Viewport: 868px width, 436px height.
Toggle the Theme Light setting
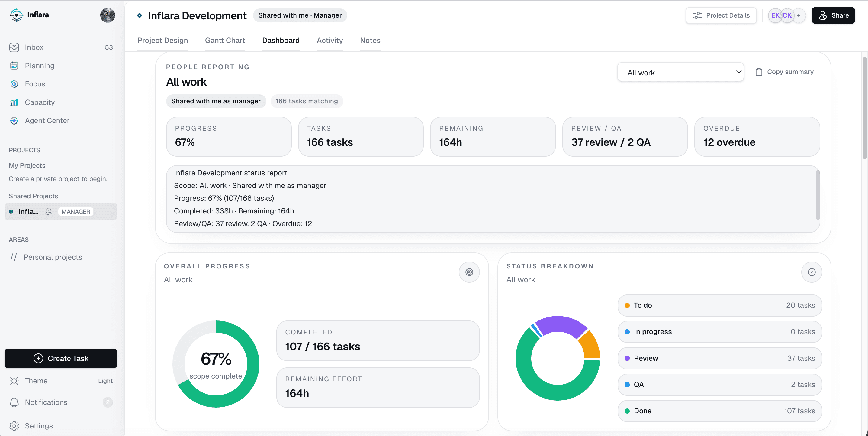click(105, 381)
